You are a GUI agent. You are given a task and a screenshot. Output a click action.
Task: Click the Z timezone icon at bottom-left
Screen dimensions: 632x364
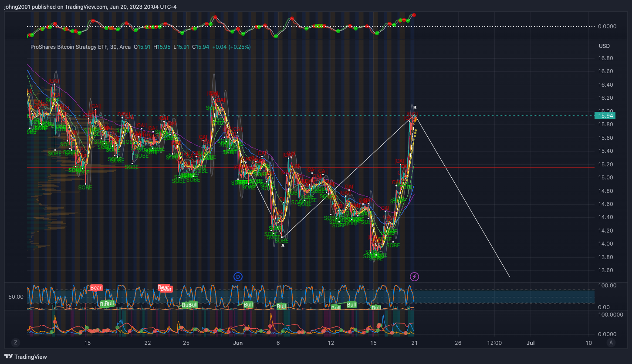(x=16, y=343)
